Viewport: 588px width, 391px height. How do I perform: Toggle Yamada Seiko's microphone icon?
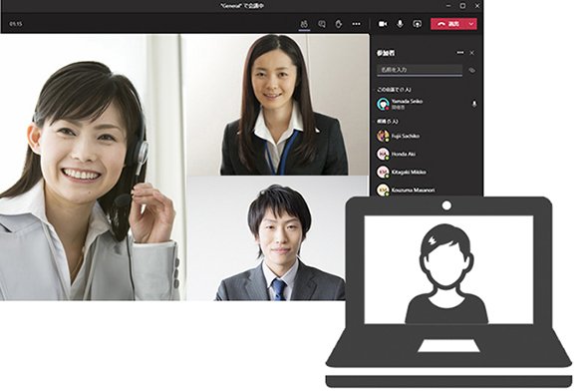pos(474,104)
